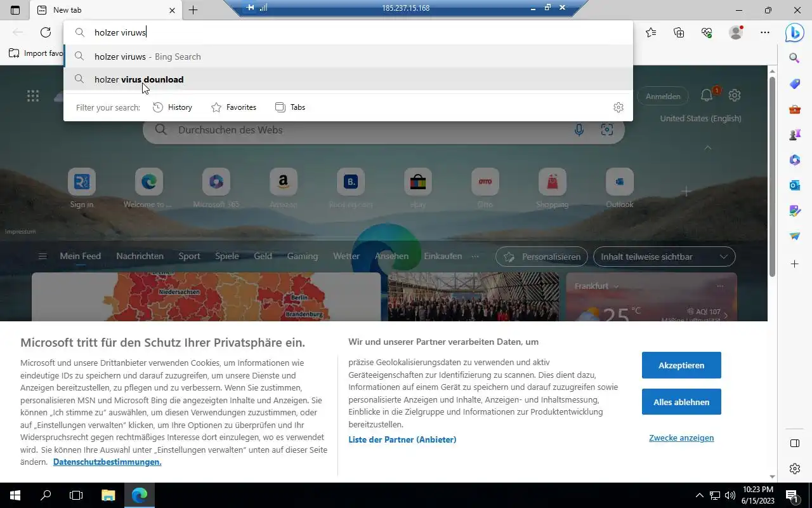Add a new sidebar app with plus
The image size is (812, 508).
[x=794, y=264]
